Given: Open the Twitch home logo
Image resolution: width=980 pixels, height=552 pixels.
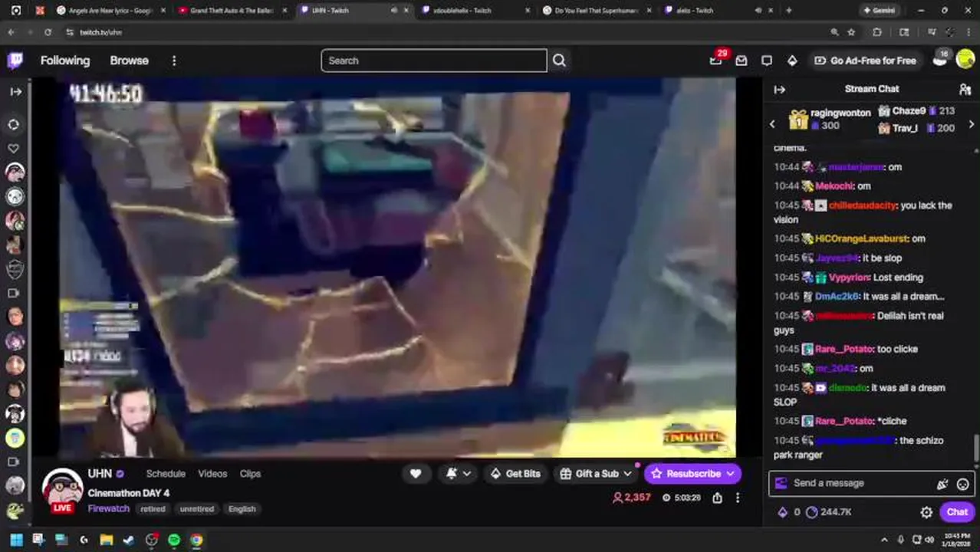Looking at the screenshot, I should click(x=15, y=61).
